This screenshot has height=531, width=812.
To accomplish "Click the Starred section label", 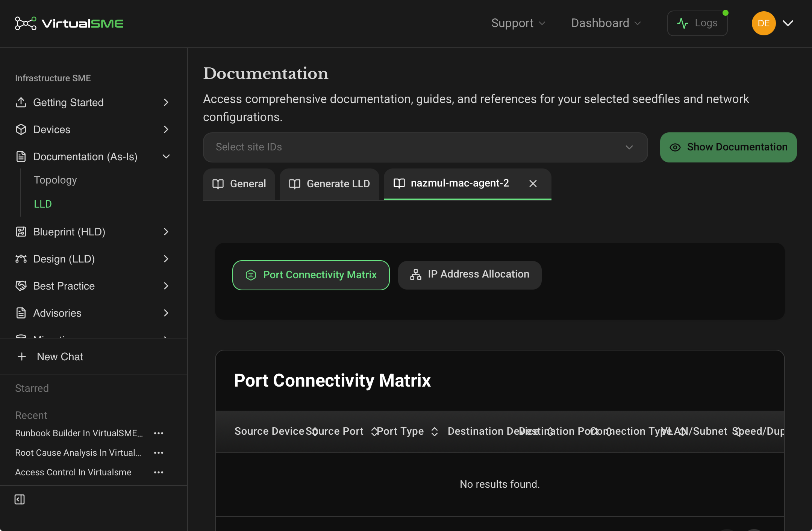I will click(32, 388).
